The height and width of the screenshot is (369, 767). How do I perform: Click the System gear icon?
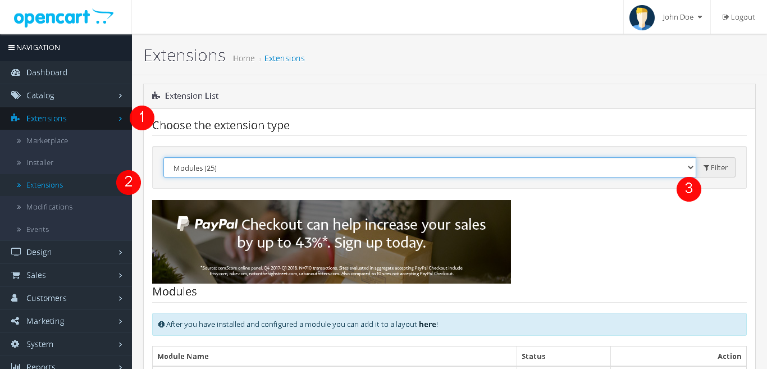pyautogui.click(x=15, y=344)
